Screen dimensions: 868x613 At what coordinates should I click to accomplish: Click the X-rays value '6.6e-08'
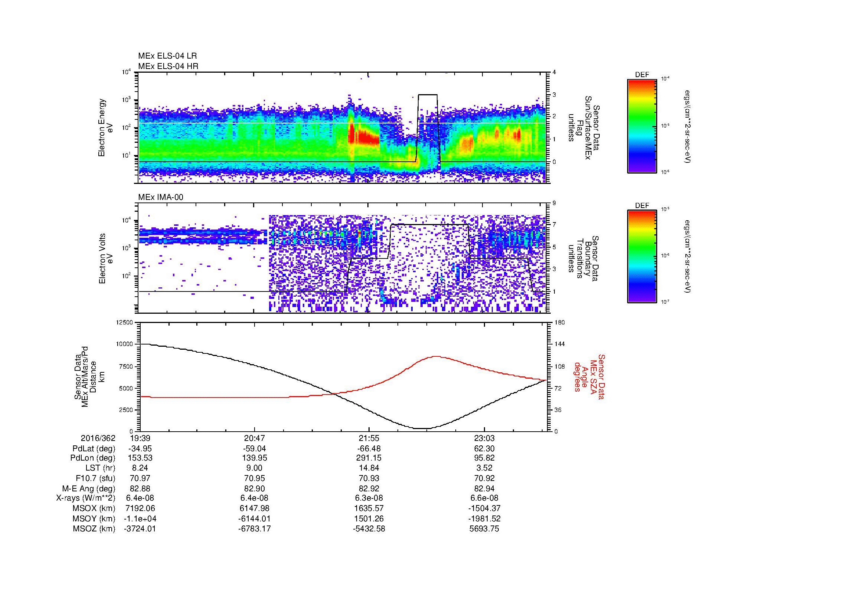tap(484, 498)
